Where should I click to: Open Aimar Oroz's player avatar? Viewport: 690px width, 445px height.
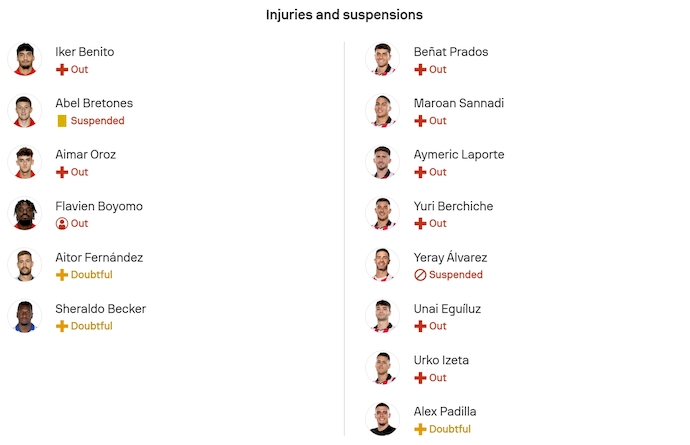(23, 162)
